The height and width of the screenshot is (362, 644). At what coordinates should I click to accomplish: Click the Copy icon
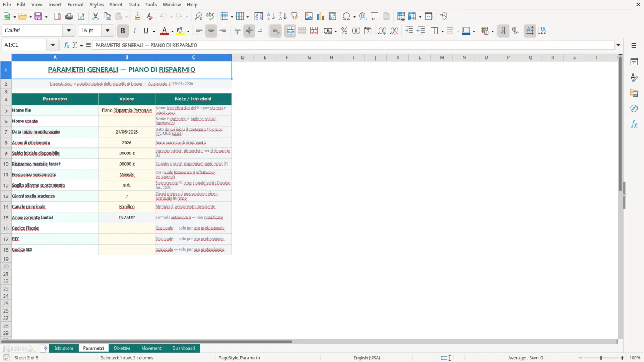click(107, 17)
